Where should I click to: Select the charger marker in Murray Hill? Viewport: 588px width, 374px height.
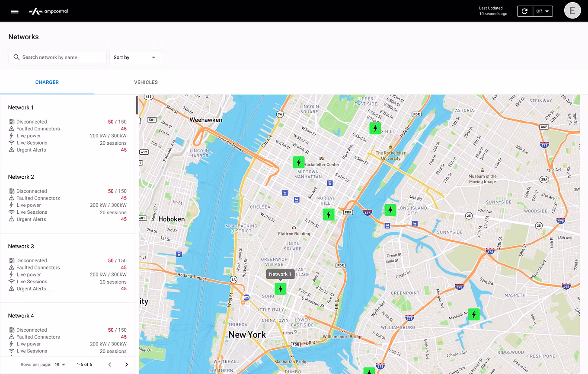coord(329,214)
